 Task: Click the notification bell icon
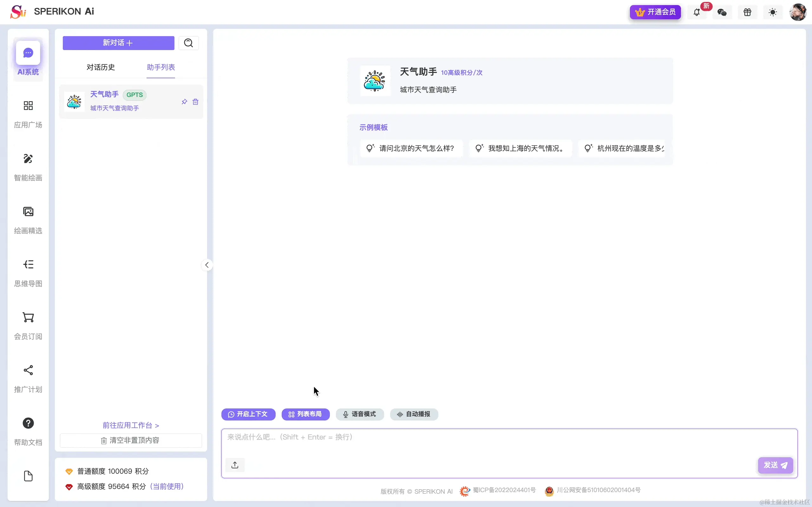(696, 12)
